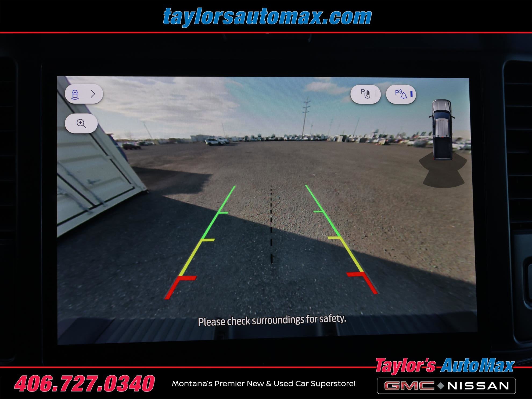The width and height of the screenshot is (532, 399).
Task: Zoom in using the magnifier plus icon
Action: pyautogui.click(x=81, y=124)
